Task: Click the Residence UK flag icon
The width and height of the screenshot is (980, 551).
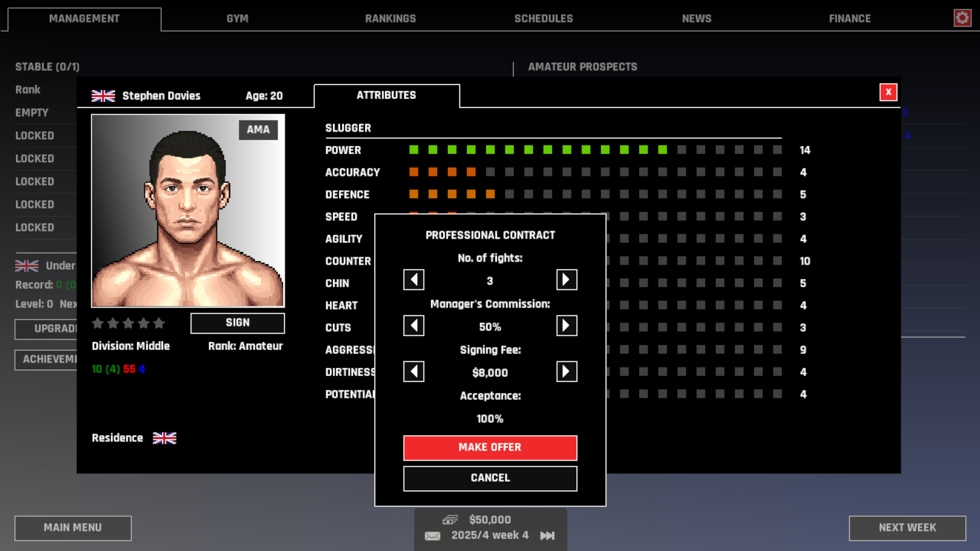Action: pos(164,438)
